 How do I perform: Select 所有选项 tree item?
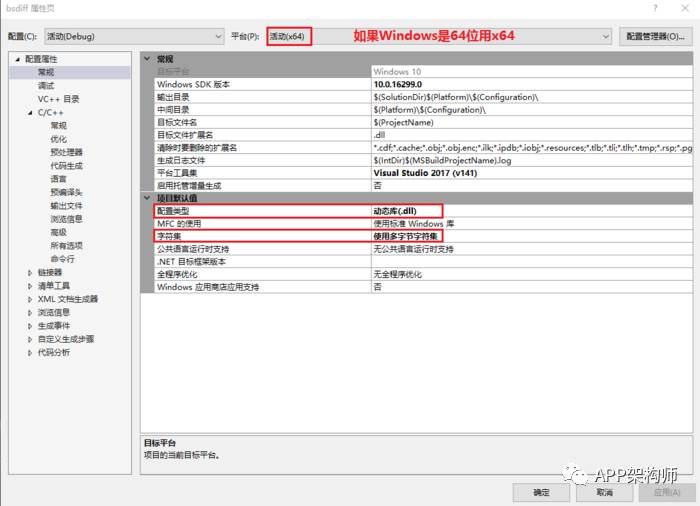coord(66,246)
